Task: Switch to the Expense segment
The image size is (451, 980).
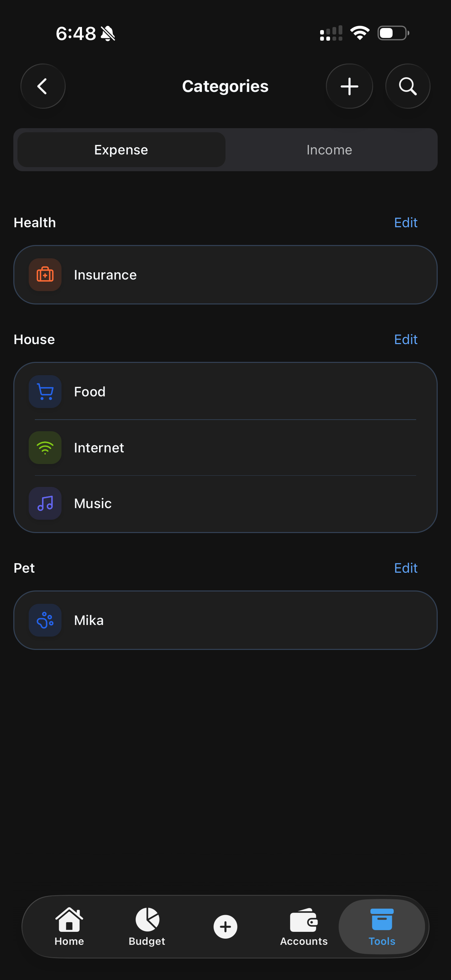Action: 121,150
